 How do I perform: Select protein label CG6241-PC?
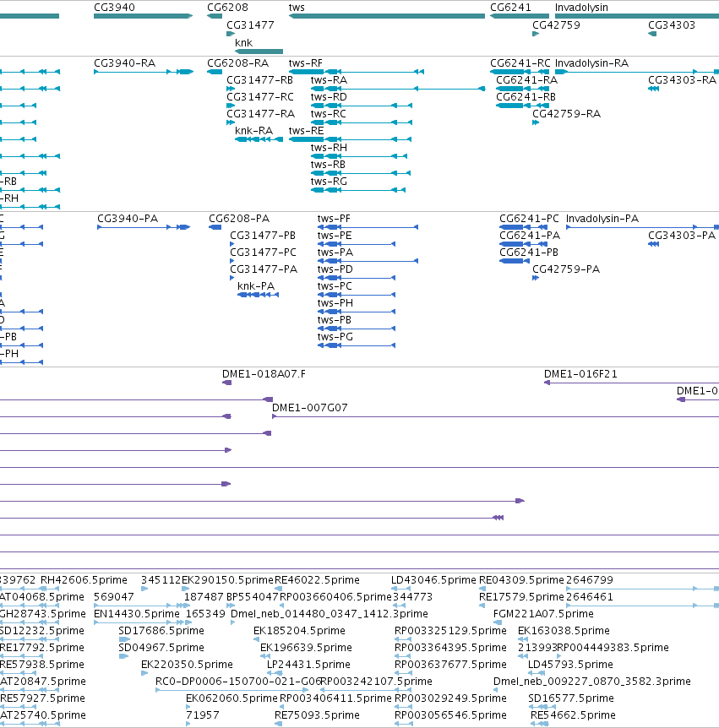point(529,219)
